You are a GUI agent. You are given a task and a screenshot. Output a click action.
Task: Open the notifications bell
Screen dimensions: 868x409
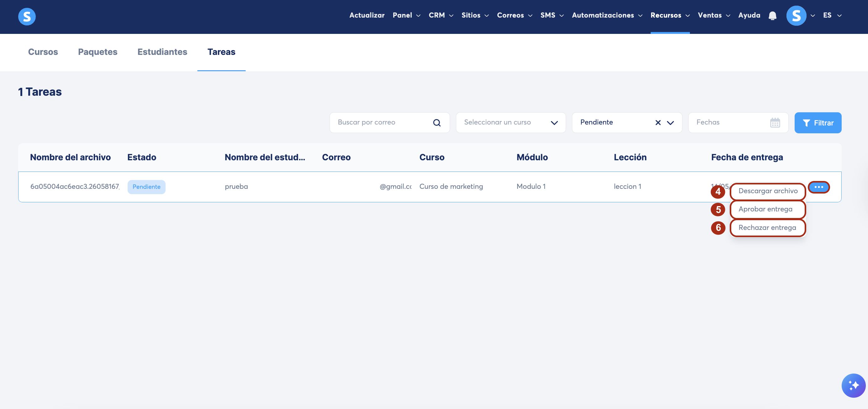pyautogui.click(x=772, y=15)
